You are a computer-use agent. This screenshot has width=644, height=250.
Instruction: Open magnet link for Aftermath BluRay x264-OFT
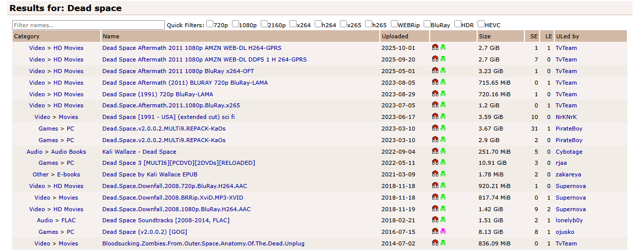pyautogui.click(x=435, y=71)
